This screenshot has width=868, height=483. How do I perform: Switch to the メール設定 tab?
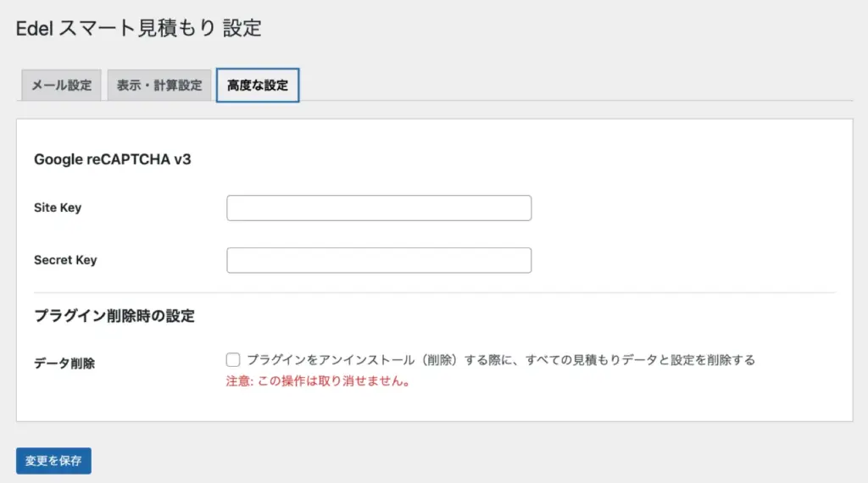pyautogui.click(x=61, y=86)
